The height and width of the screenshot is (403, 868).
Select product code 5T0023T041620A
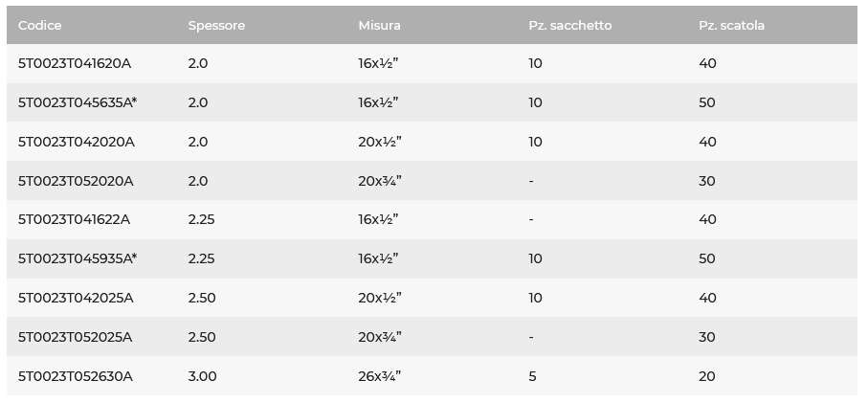(x=75, y=63)
